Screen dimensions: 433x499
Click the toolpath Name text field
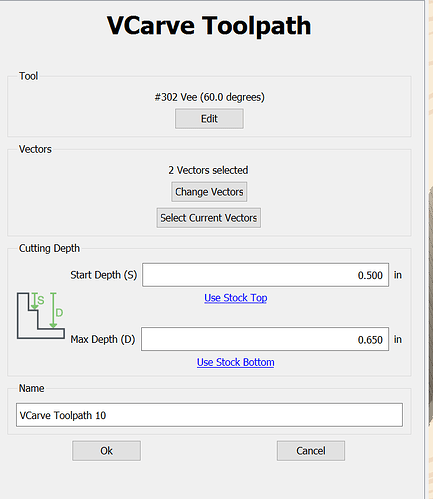(209, 415)
